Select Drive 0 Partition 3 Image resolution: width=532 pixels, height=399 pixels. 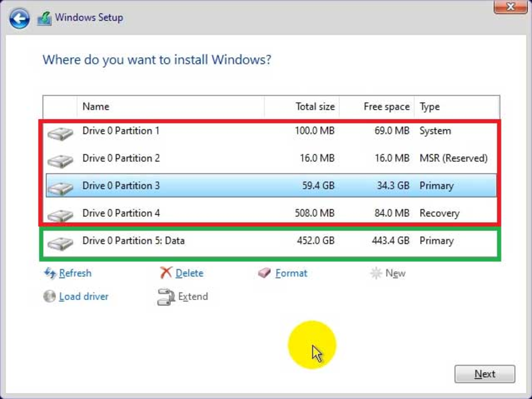(271, 186)
